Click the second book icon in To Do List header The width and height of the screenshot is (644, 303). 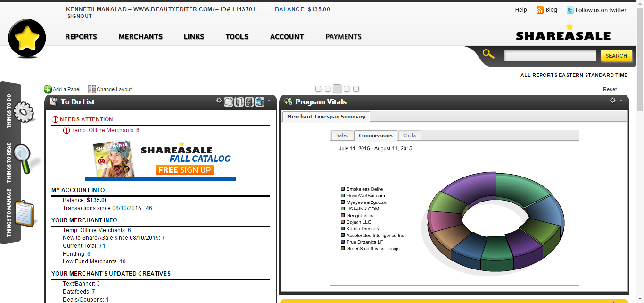click(239, 101)
